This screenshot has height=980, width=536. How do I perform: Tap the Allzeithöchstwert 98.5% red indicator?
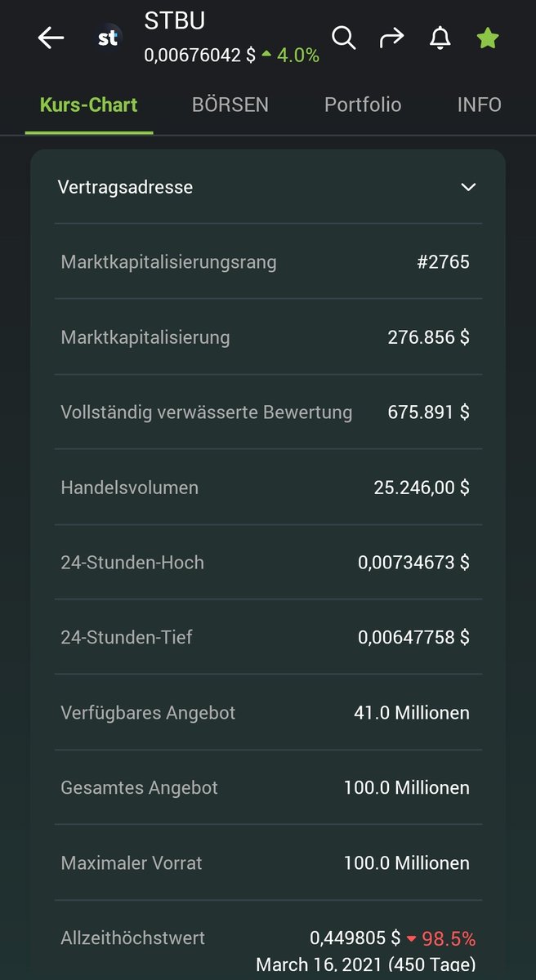(x=441, y=938)
